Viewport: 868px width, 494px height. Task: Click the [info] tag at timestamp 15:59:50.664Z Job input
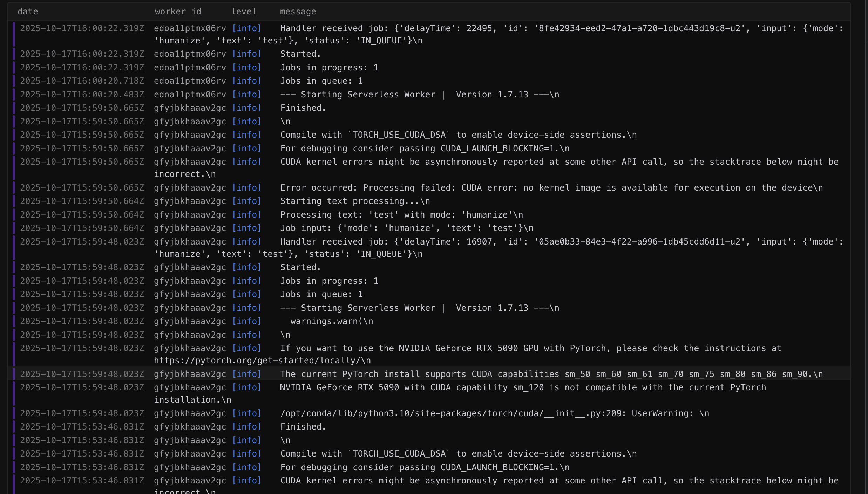click(x=246, y=228)
